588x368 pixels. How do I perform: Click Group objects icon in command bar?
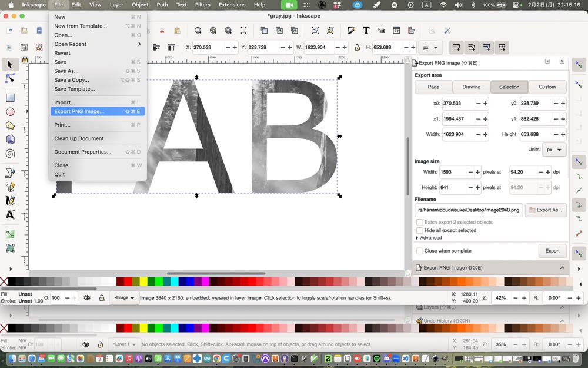[315, 31]
